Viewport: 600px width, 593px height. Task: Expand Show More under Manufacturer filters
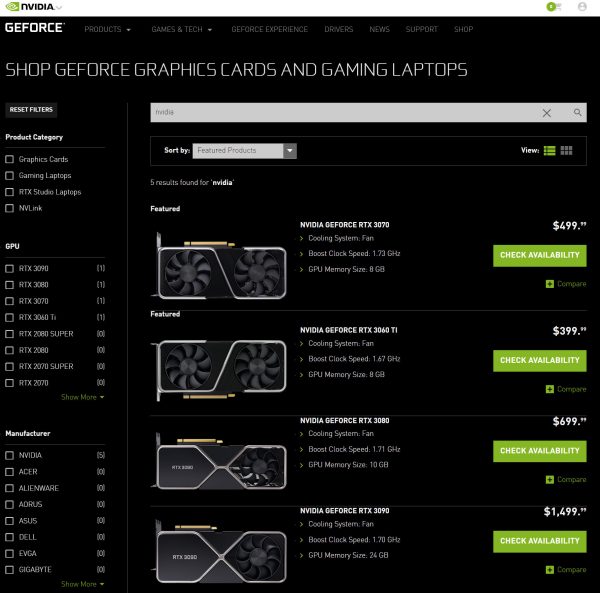coord(82,584)
